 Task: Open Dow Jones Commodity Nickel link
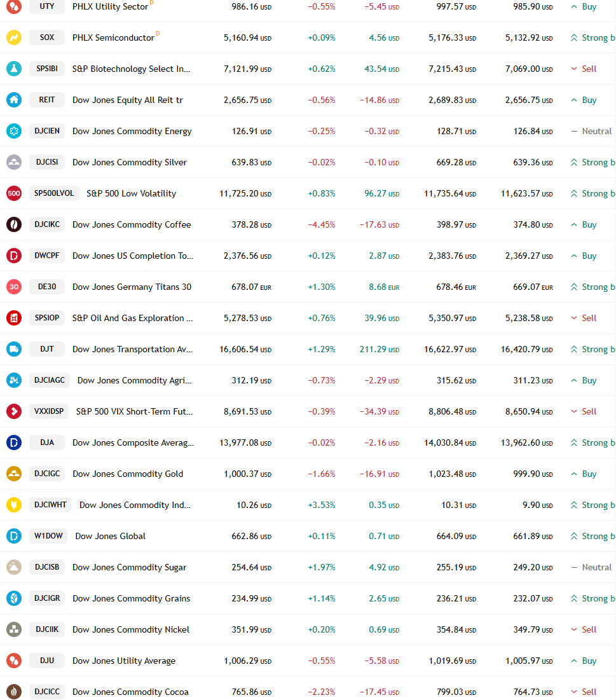[131, 629]
